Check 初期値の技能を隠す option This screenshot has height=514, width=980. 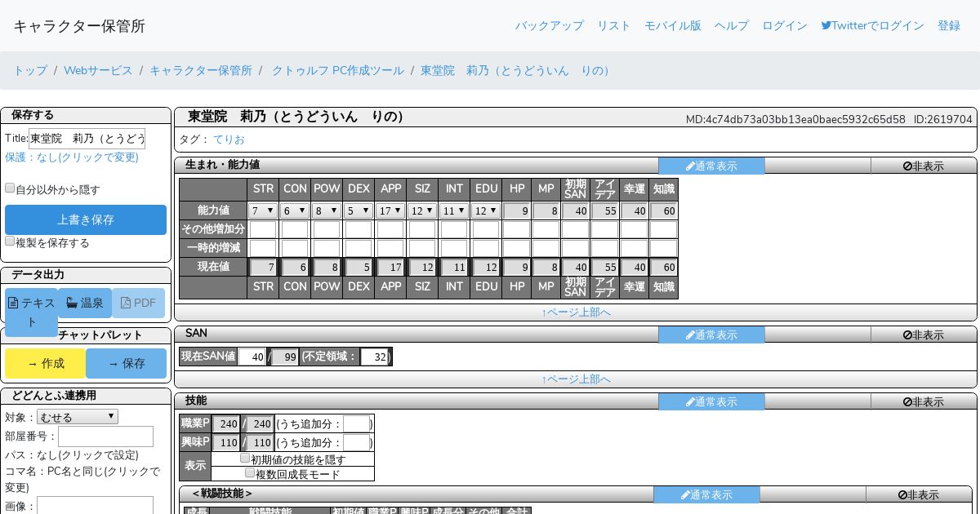coord(245,458)
